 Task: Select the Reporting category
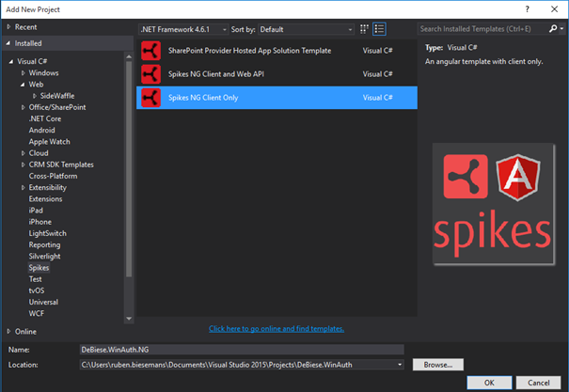point(44,244)
